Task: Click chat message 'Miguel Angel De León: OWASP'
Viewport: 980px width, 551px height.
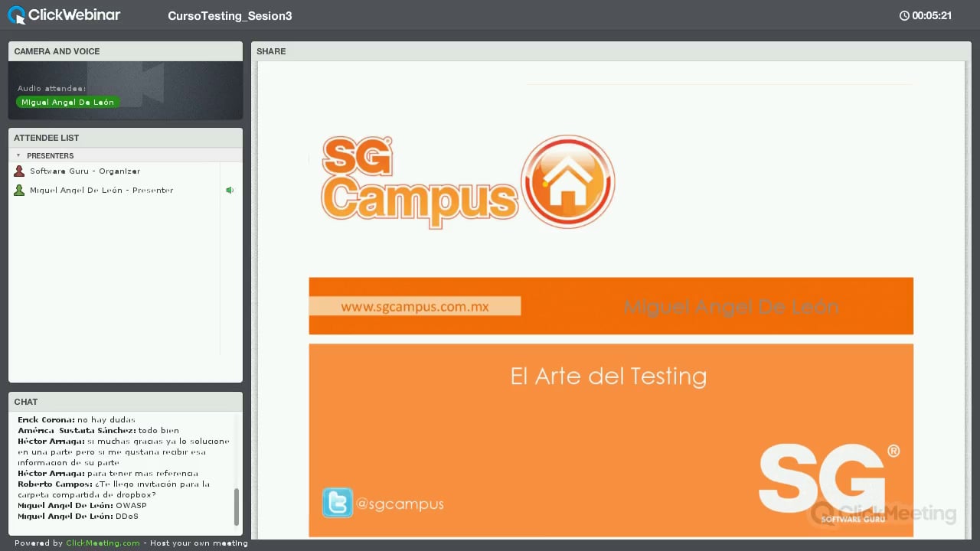Action: 82,506
